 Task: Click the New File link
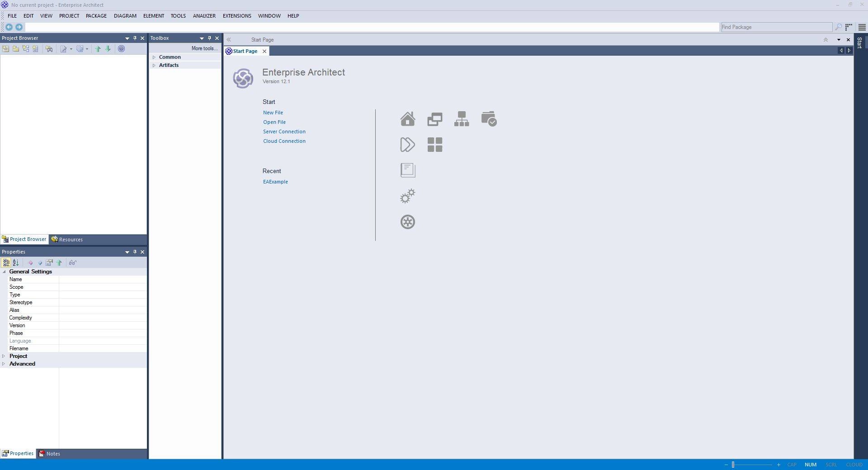click(273, 113)
